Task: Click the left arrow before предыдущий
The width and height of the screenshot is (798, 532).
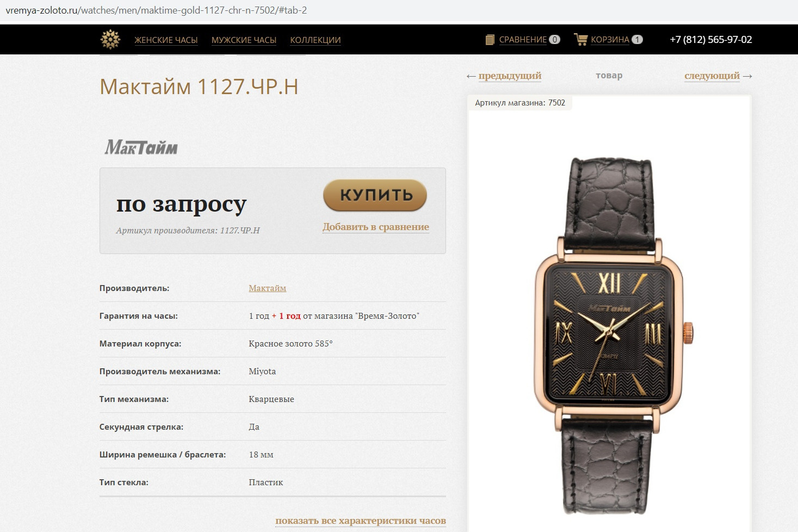Action: tap(471, 76)
